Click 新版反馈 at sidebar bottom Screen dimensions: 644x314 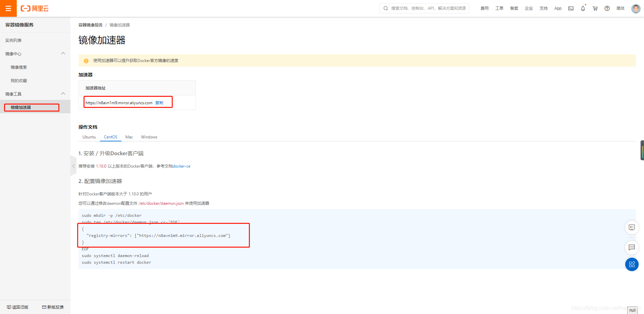(53, 307)
